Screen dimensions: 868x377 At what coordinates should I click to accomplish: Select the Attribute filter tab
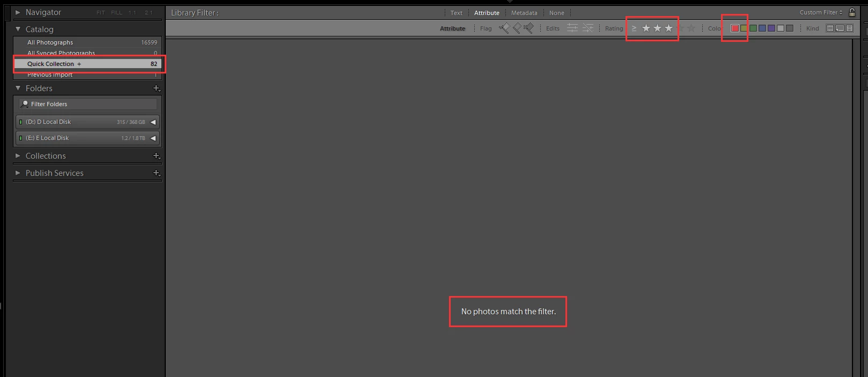[x=487, y=13]
